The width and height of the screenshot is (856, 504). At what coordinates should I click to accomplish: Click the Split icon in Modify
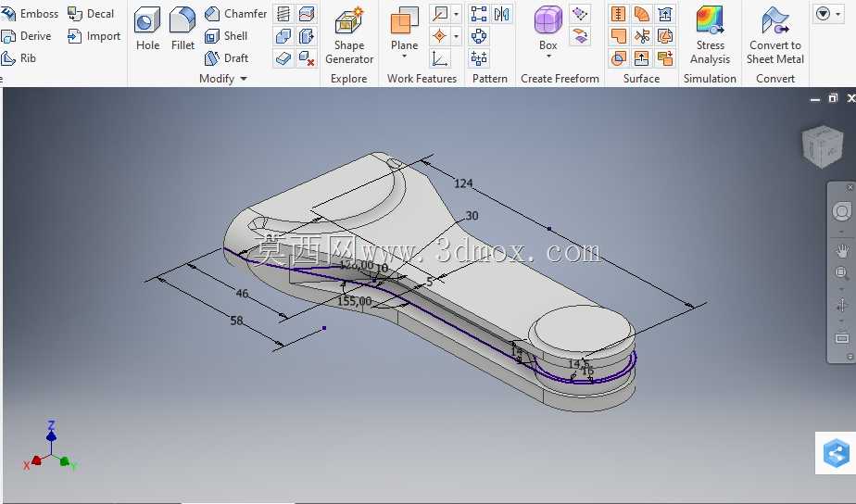coord(307,14)
